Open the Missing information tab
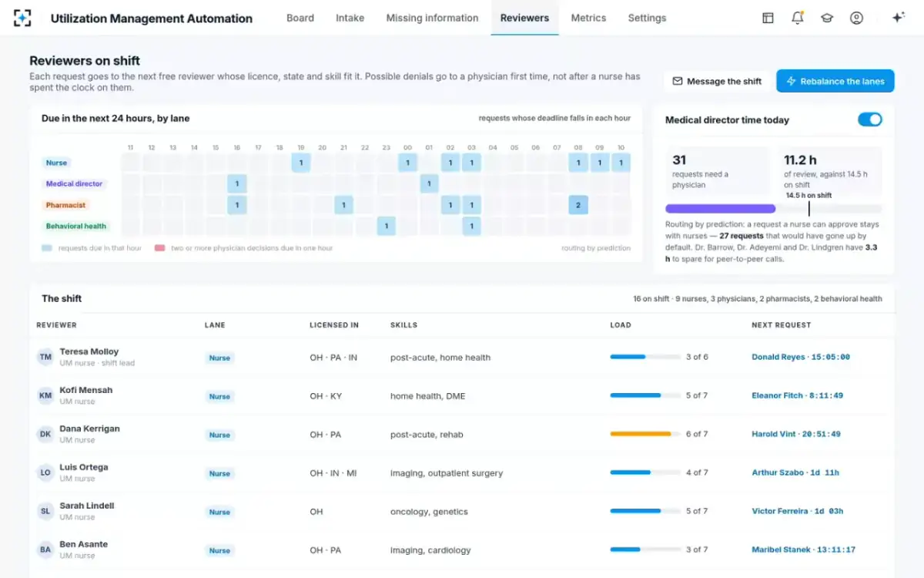This screenshot has width=924, height=578. pyautogui.click(x=432, y=18)
